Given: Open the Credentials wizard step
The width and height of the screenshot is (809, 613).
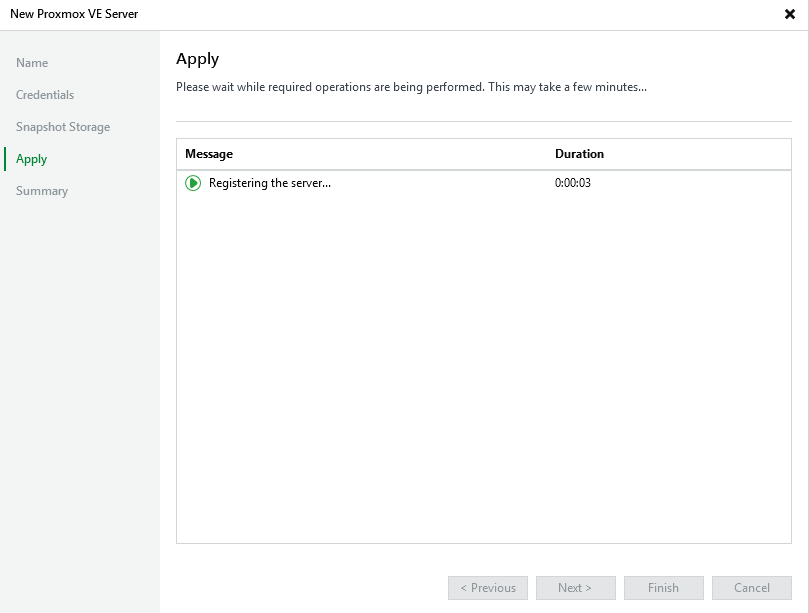Looking at the screenshot, I should [x=45, y=95].
